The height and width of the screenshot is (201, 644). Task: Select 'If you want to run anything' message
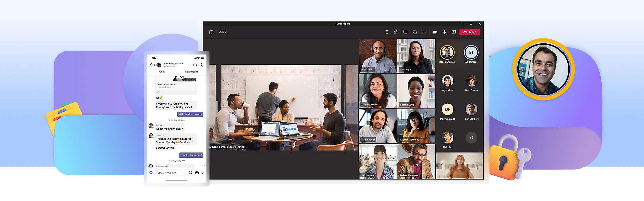175,106
